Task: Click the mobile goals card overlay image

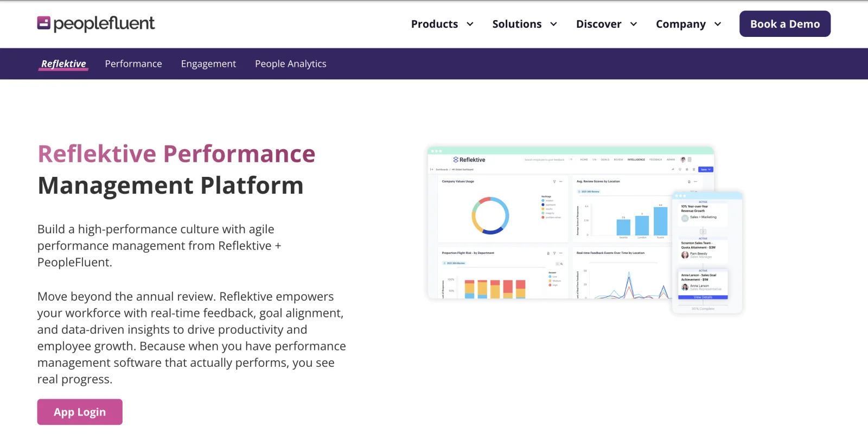Action: 707,252
